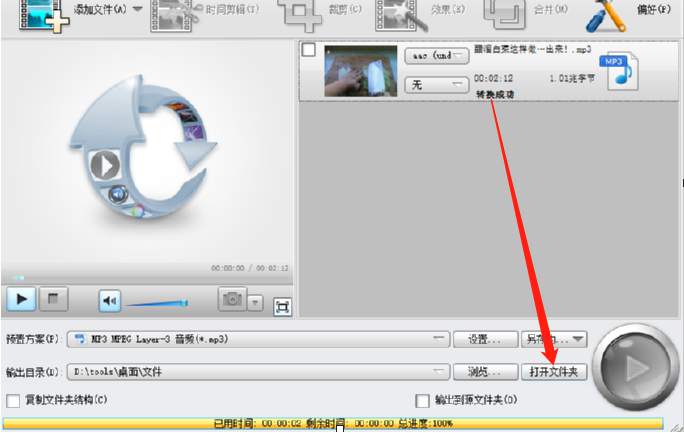This screenshot has height=433, width=684.
Task: Click the Merge overlapping squares icon
Action: [x=504, y=14]
